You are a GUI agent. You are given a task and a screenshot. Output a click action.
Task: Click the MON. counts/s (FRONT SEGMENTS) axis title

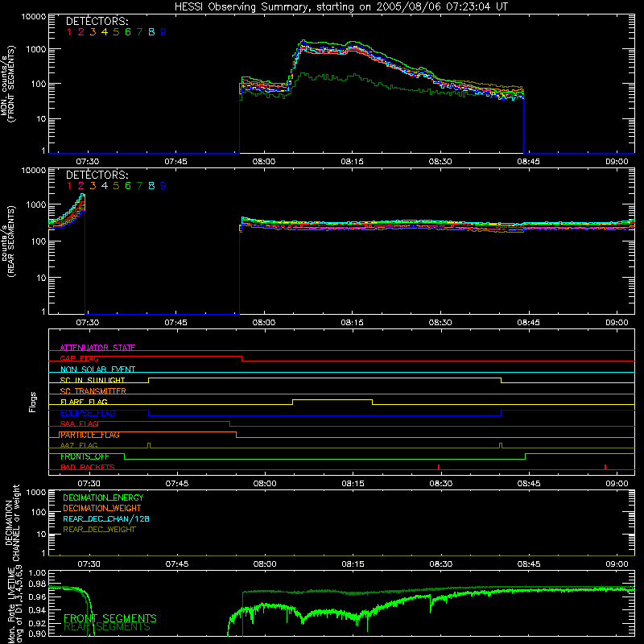(x=8, y=85)
